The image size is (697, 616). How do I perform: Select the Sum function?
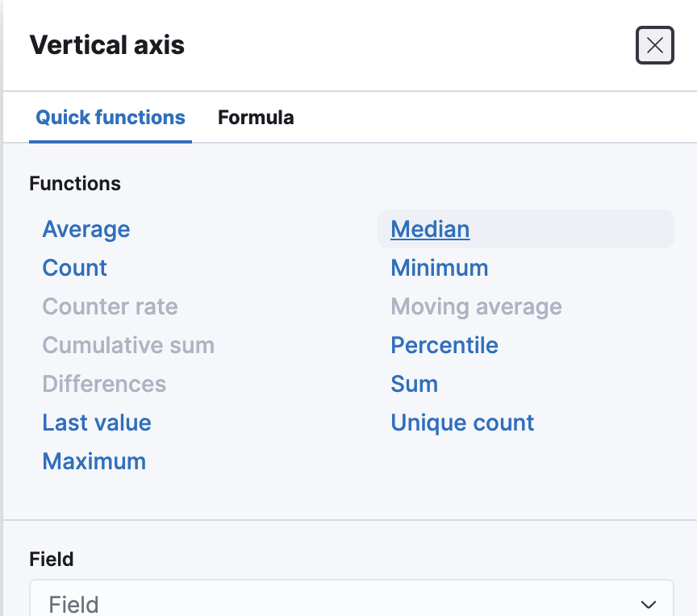(x=415, y=384)
